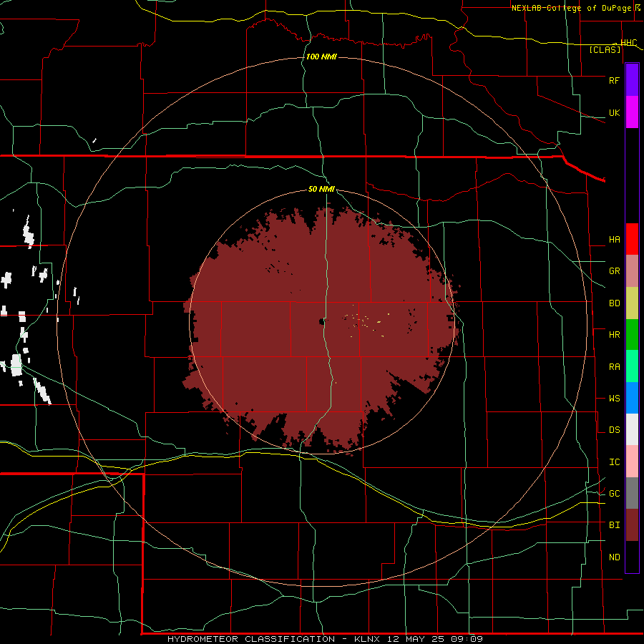Screen dimensions: 644x644
Task: Pick the HR green legend swatch
Action: pyautogui.click(x=632, y=334)
